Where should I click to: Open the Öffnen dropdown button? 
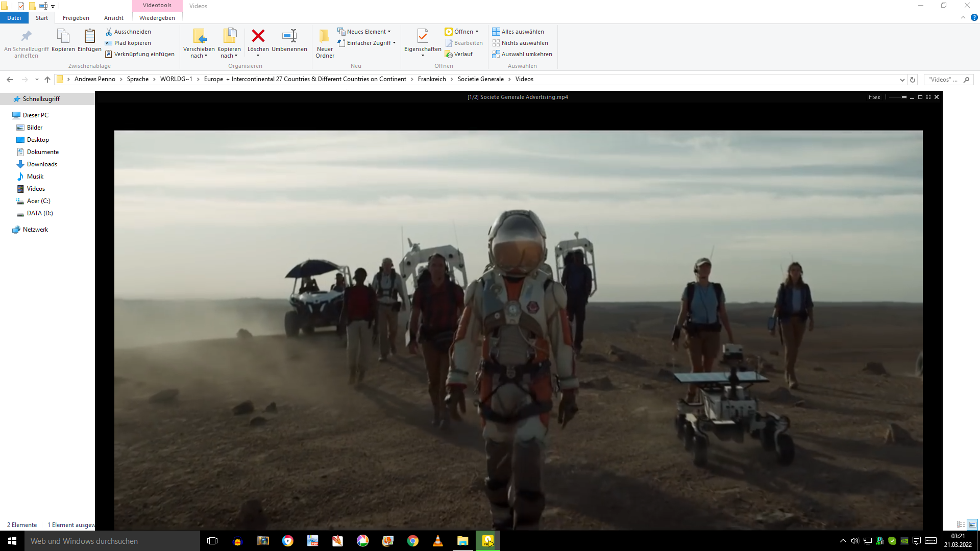click(x=462, y=32)
